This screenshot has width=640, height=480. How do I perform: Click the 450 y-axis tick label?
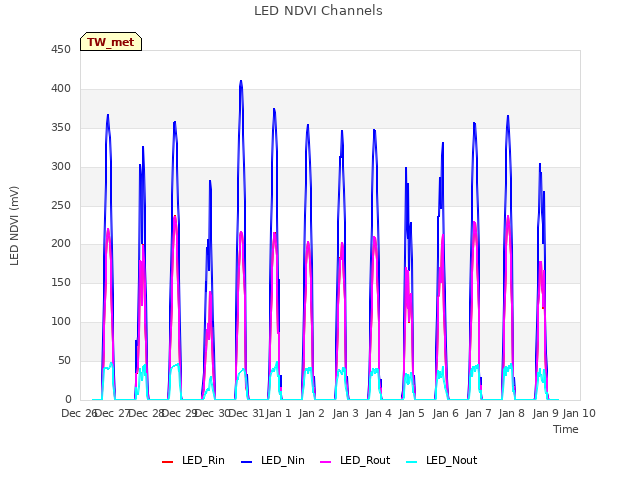pyautogui.click(x=61, y=50)
